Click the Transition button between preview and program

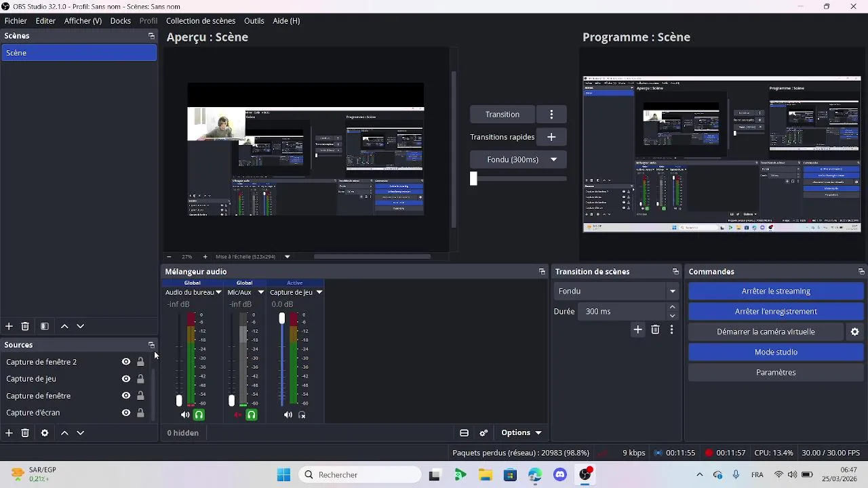click(x=502, y=115)
